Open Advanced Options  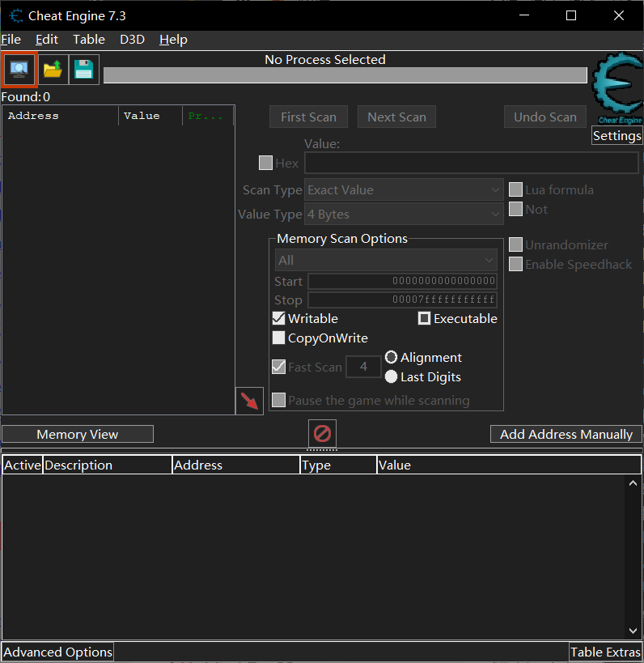click(58, 652)
